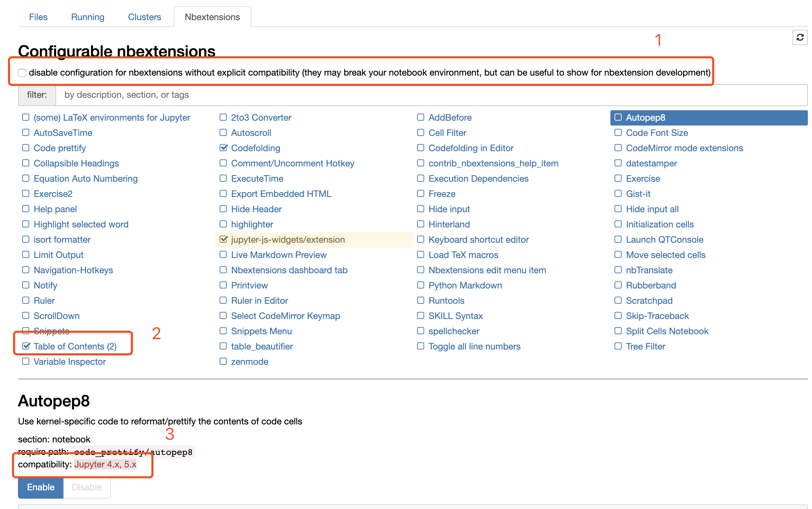
Task: Select the ExecuteTime extension
Action: coord(257,179)
